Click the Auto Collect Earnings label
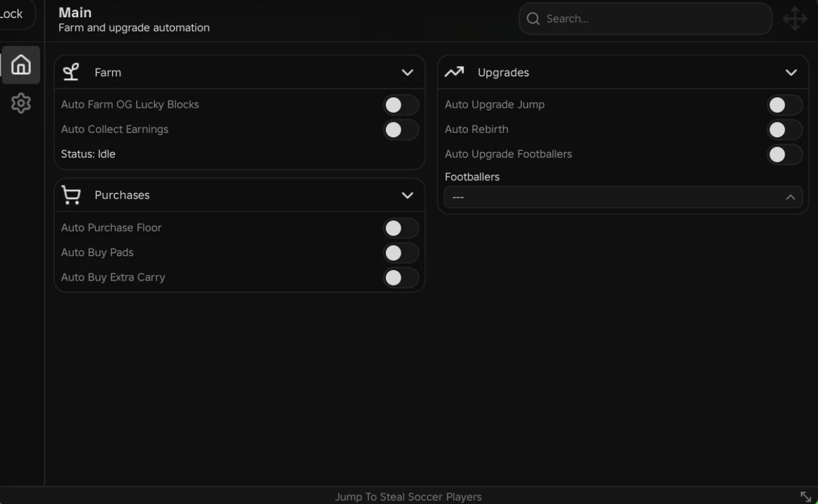Viewport: 818px width, 504px height. tap(115, 129)
